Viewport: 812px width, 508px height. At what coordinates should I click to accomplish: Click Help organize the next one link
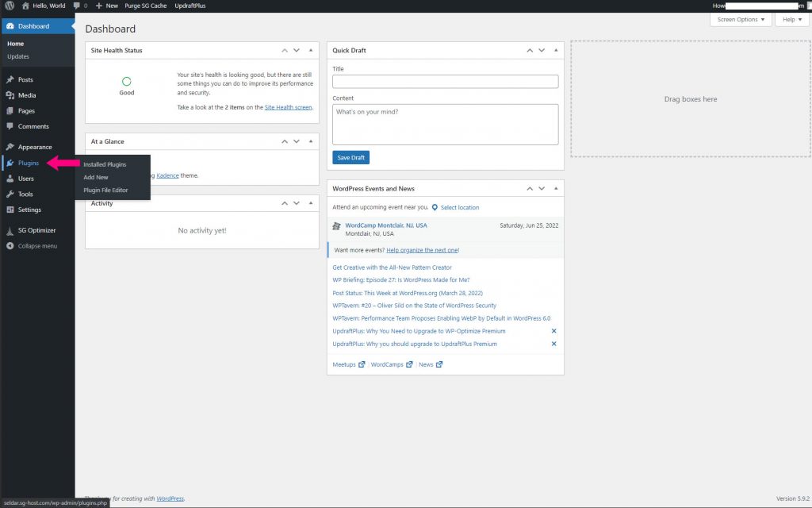point(422,250)
